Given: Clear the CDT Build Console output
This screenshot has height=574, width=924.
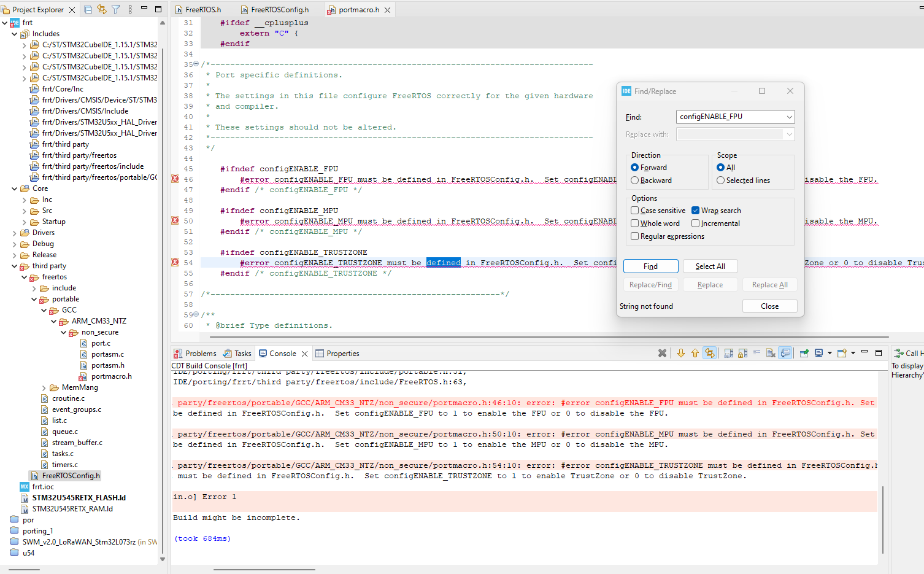Looking at the screenshot, I should [x=770, y=353].
